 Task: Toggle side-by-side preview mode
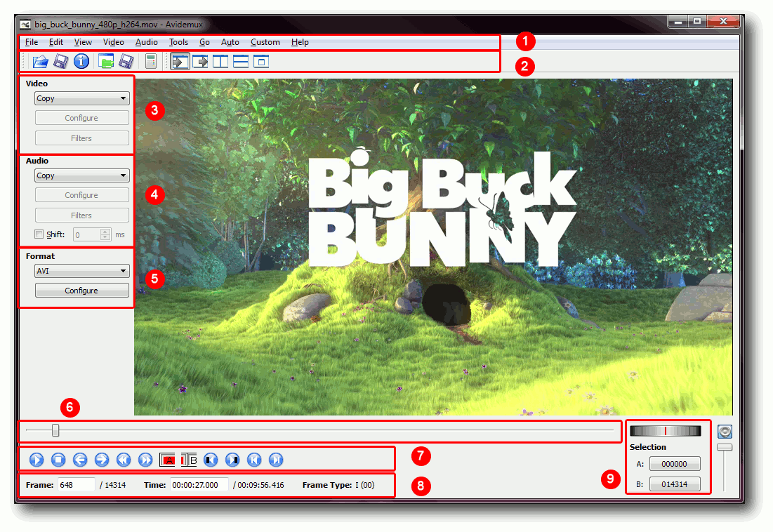[220, 62]
